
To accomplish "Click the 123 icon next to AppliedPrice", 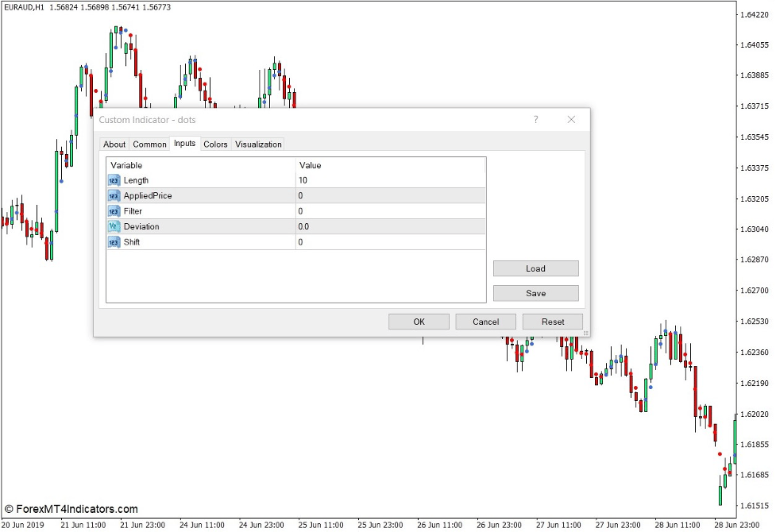I will [113, 195].
